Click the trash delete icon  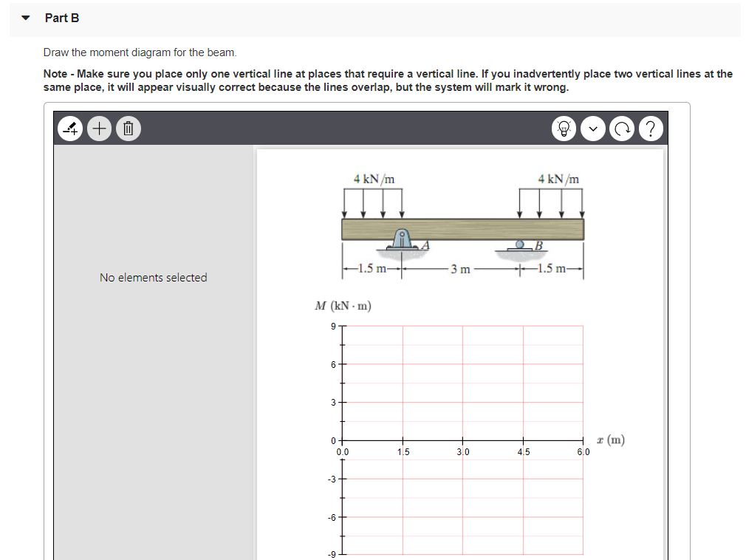(128, 129)
